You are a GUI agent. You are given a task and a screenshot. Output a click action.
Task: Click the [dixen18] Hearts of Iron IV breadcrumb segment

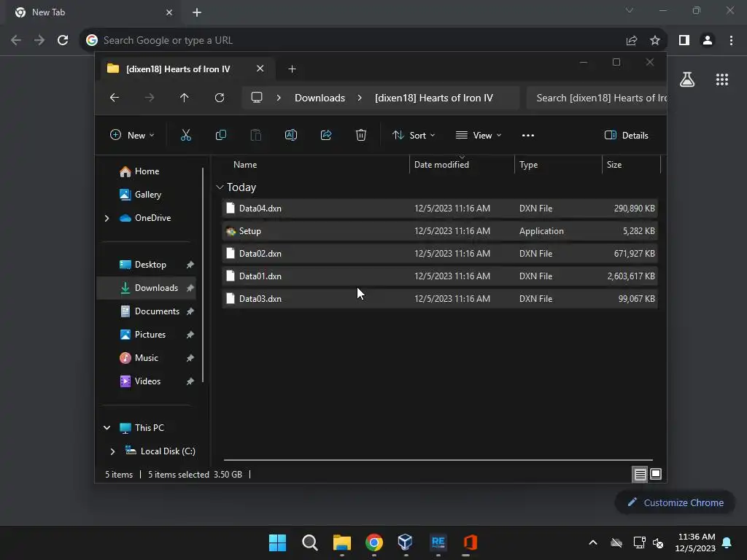pyautogui.click(x=433, y=98)
